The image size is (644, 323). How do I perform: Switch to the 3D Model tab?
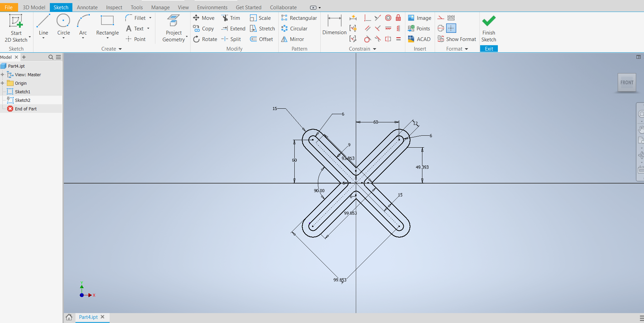coord(34,7)
